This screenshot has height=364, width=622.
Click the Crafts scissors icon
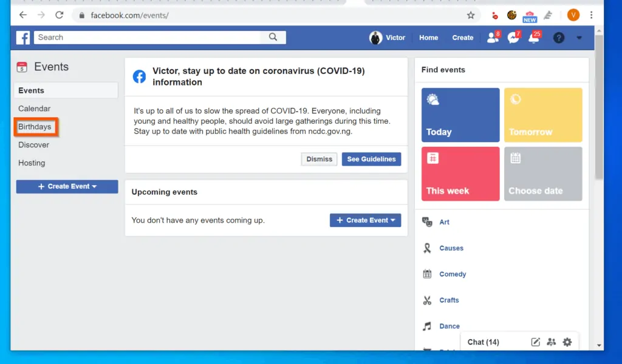click(427, 300)
